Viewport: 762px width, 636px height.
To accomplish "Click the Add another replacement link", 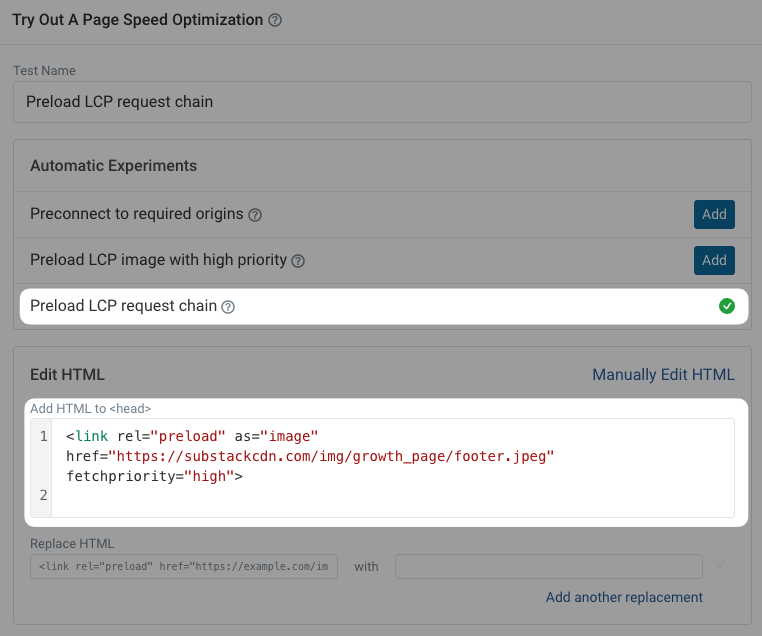I will pos(624,597).
